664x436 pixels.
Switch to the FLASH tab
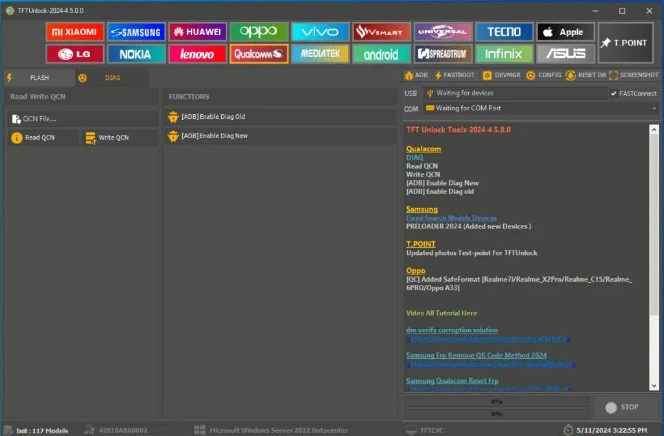point(39,78)
